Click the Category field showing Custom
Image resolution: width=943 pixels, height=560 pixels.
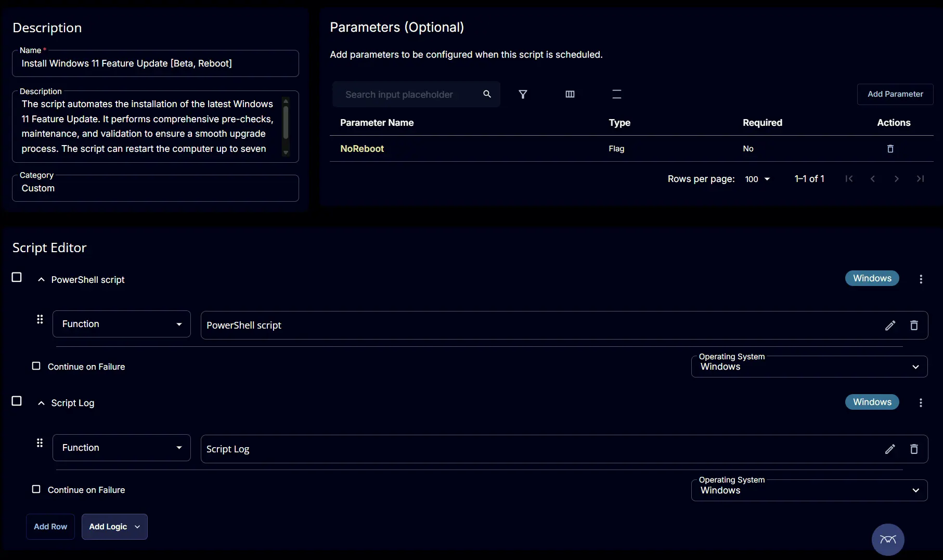[156, 188]
